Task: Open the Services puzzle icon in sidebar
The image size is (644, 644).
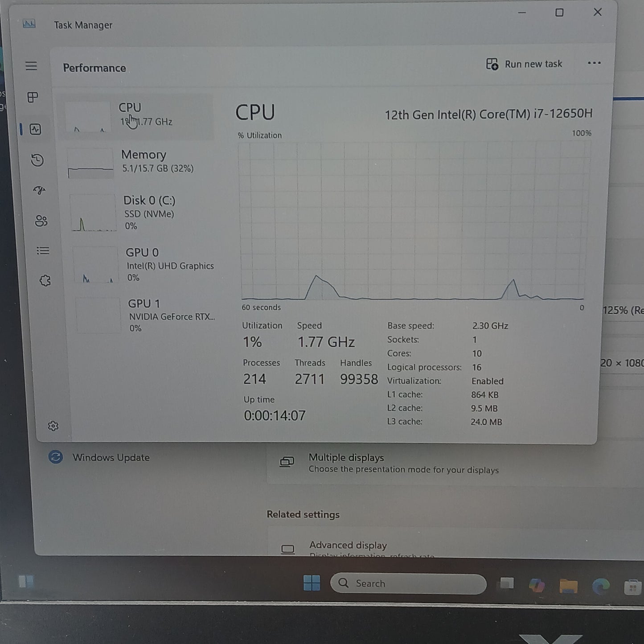Action: tap(45, 281)
